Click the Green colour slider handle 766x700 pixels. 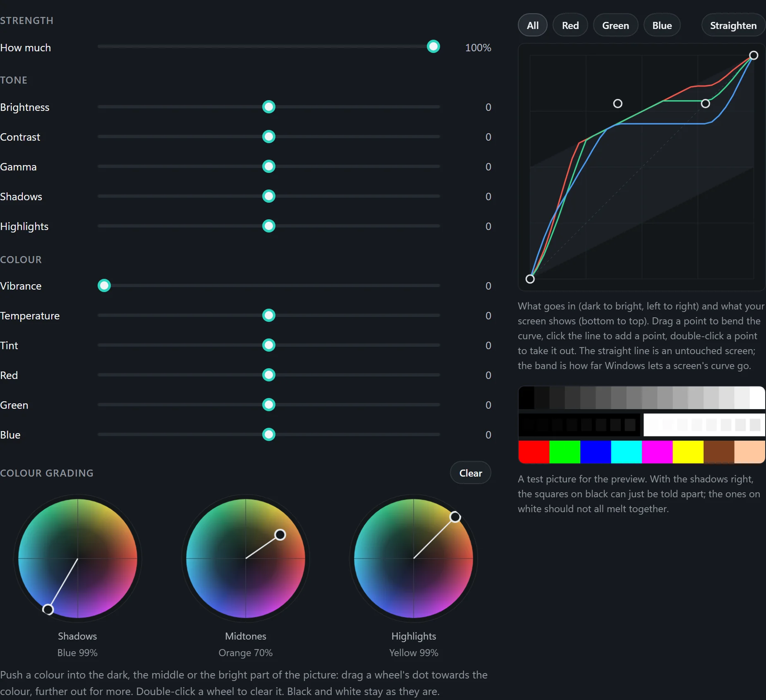[269, 405]
